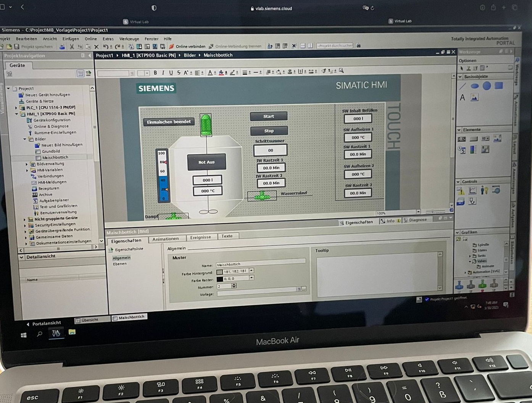
Task: Select the Date/time field element
Action: click(x=462, y=150)
